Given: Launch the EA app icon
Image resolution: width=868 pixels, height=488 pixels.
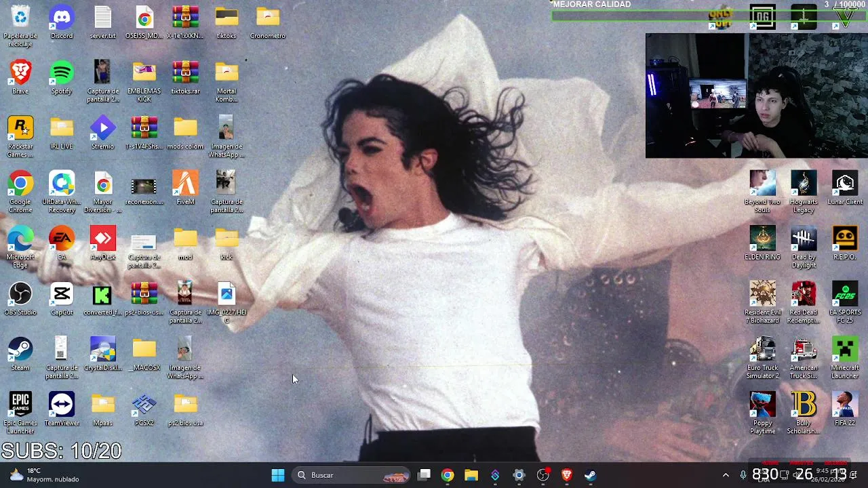Looking at the screenshot, I should point(62,243).
